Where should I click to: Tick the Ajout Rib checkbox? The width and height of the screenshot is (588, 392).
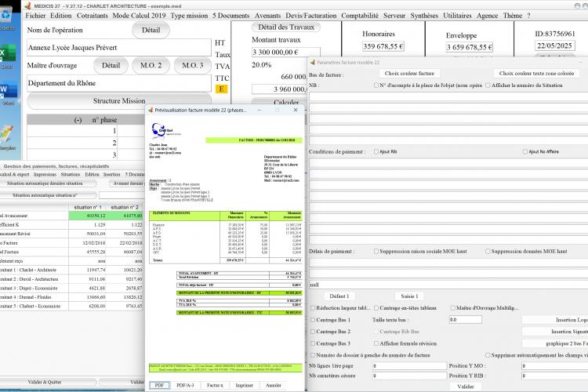coord(376,151)
